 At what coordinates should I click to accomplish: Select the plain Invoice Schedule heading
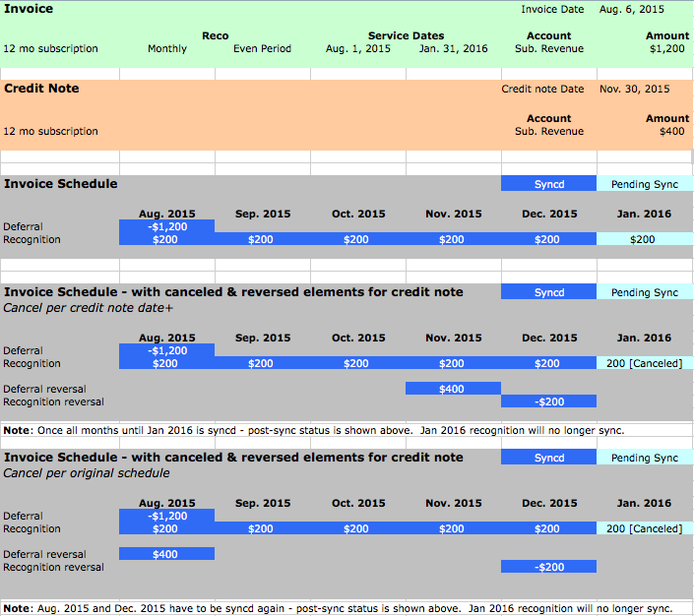[x=61, y=184]
